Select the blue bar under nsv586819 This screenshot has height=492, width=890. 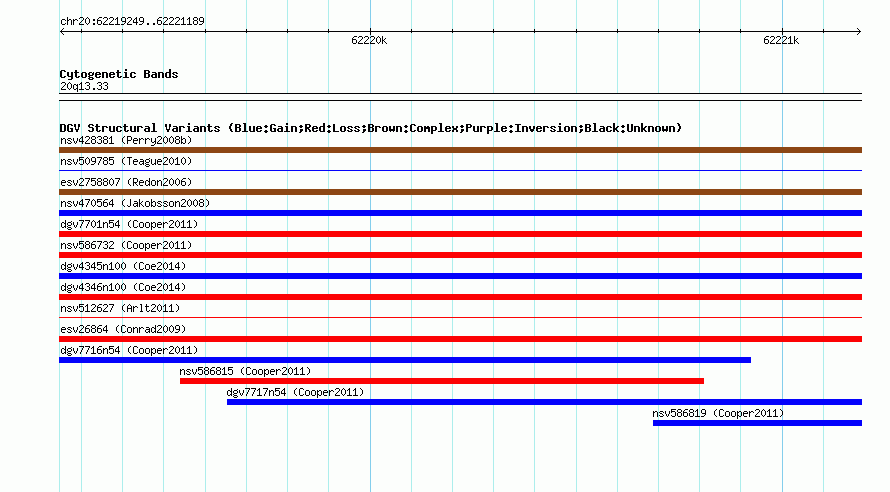point(757,423)
